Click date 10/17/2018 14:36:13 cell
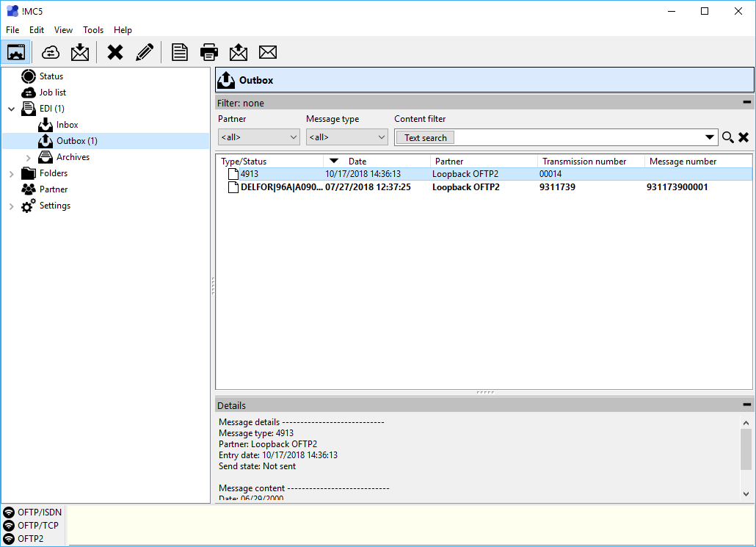The height and width of the screenshot is (547, 756). click(363, 174)
